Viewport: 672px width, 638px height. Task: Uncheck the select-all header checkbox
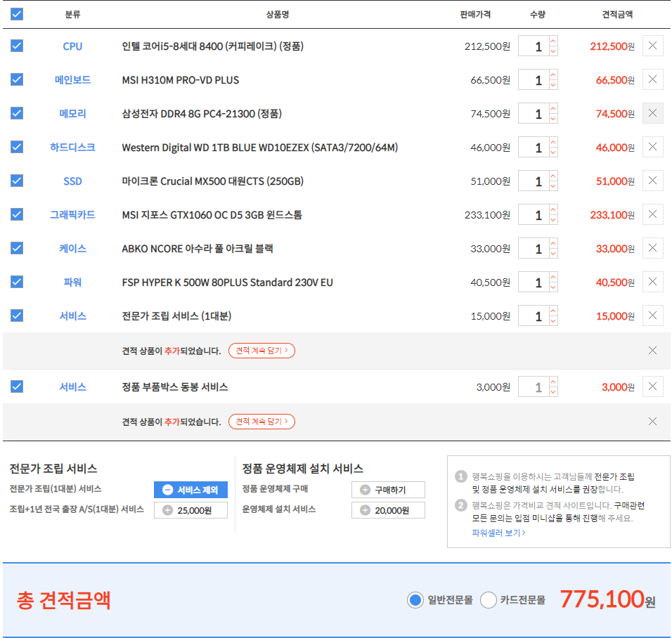click(x=17, y=14)
